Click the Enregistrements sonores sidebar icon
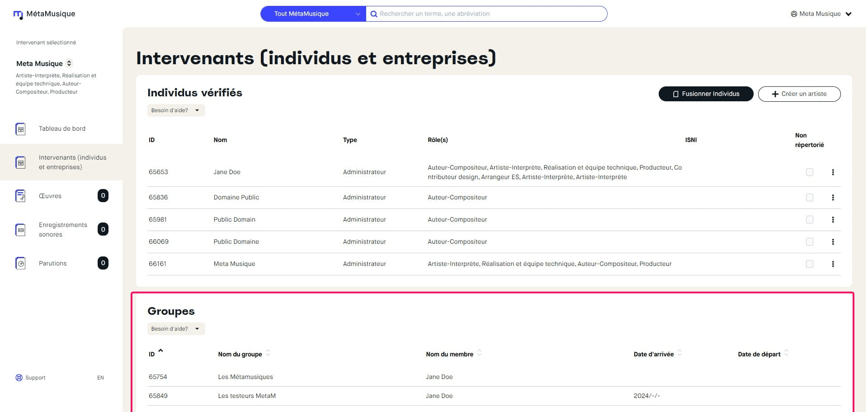This screenshot has height=412, width=868. (20, 230)
